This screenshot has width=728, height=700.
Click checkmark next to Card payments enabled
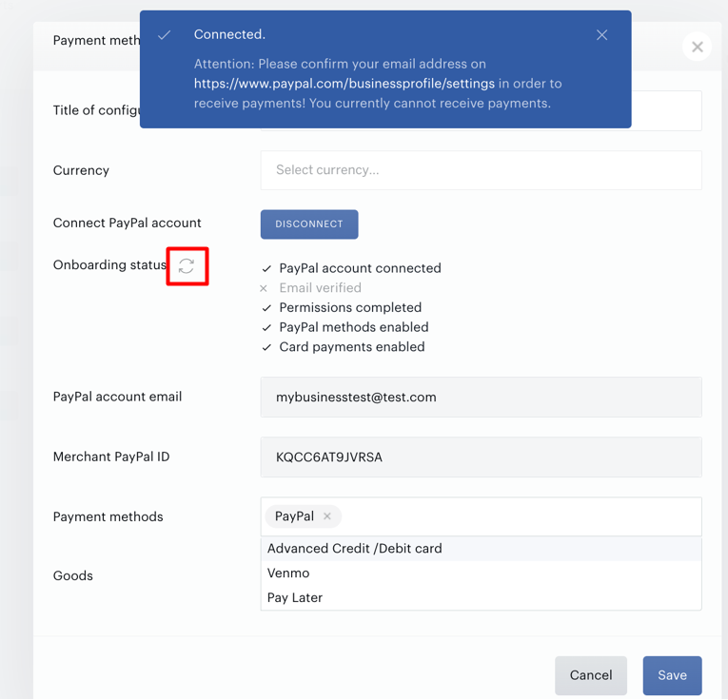click(266, 347)
